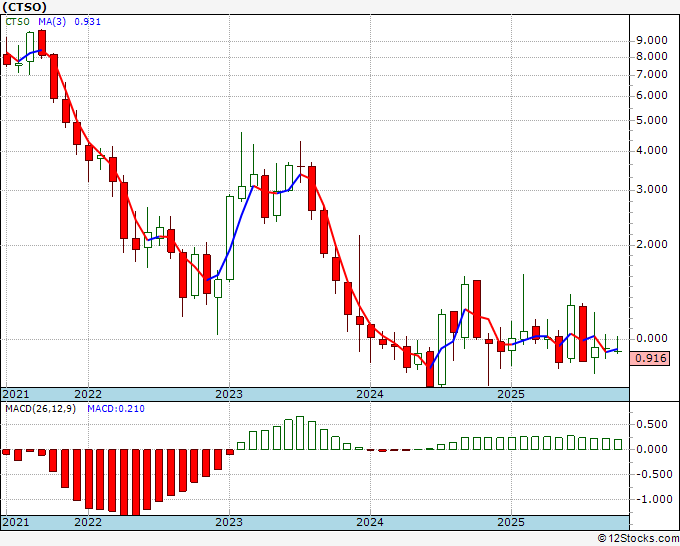Click 2022 on the price chart timeline
680x546 pixels.
pyautogui.click(x=88, y=394)
